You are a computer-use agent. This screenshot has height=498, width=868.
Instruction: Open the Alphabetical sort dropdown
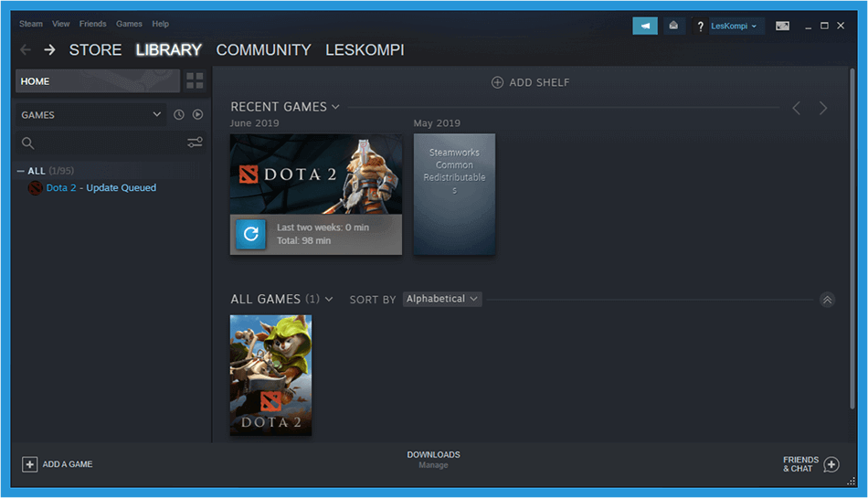(441, 299)
